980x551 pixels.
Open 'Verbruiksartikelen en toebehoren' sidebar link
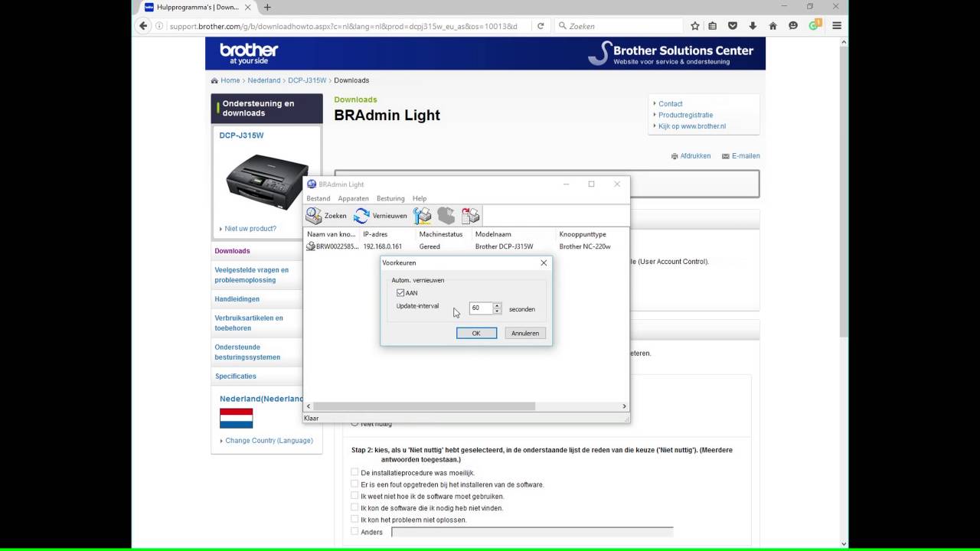coord(249,323)
